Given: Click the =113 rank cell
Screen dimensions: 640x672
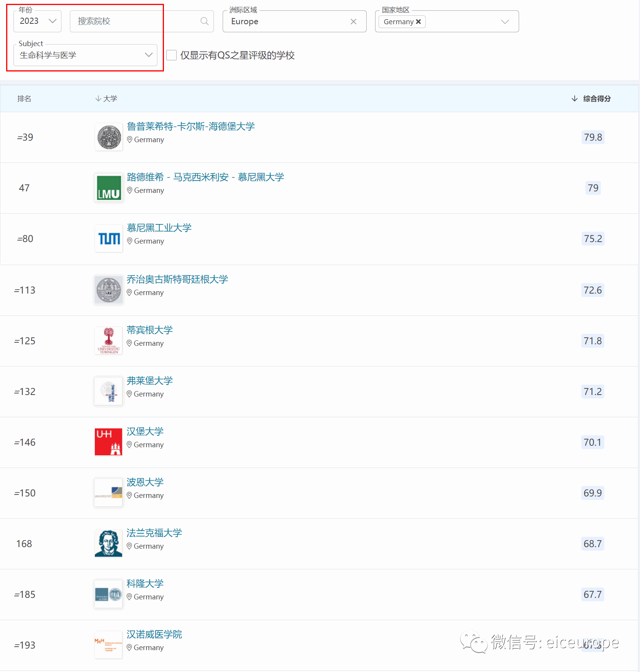Looking at the screenshot, I should click(x=25, y=290).
